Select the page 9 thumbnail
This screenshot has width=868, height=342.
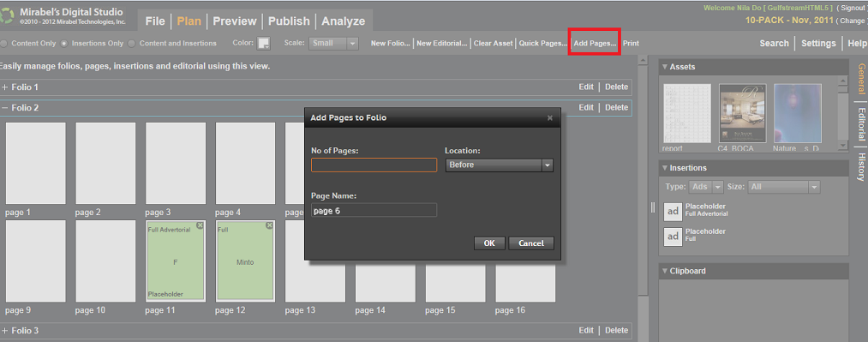(x=35, y=261)
